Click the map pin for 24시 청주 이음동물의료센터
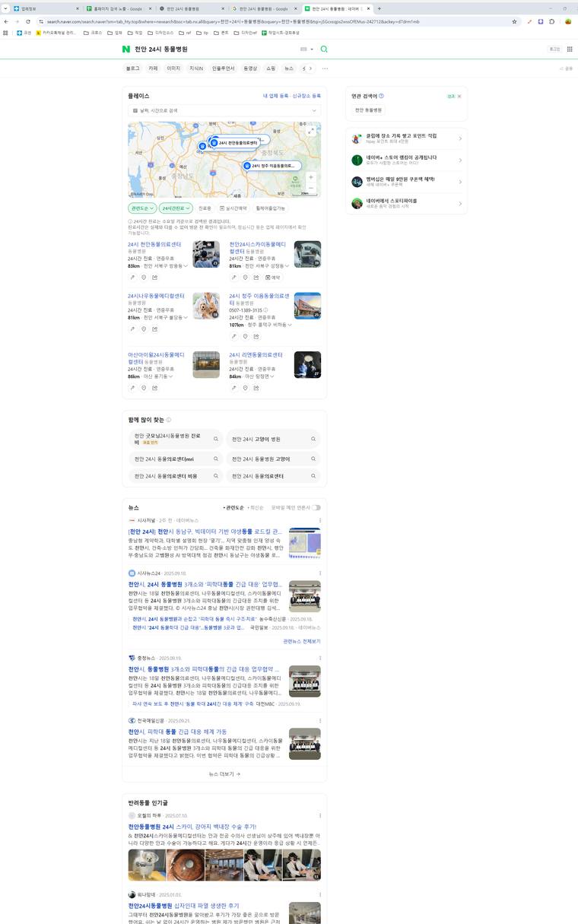 [x=272, y=165]
